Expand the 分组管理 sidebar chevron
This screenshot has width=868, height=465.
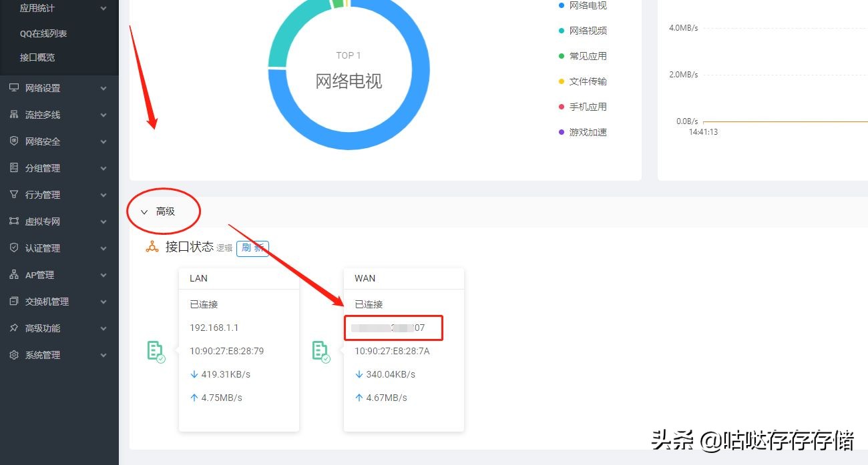[103, 167]
